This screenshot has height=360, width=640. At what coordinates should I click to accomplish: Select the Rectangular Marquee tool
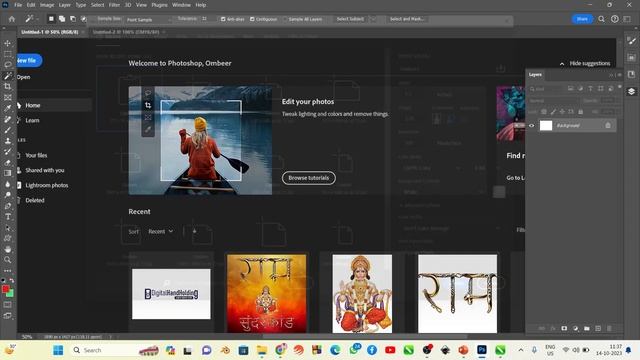point(7,54)
